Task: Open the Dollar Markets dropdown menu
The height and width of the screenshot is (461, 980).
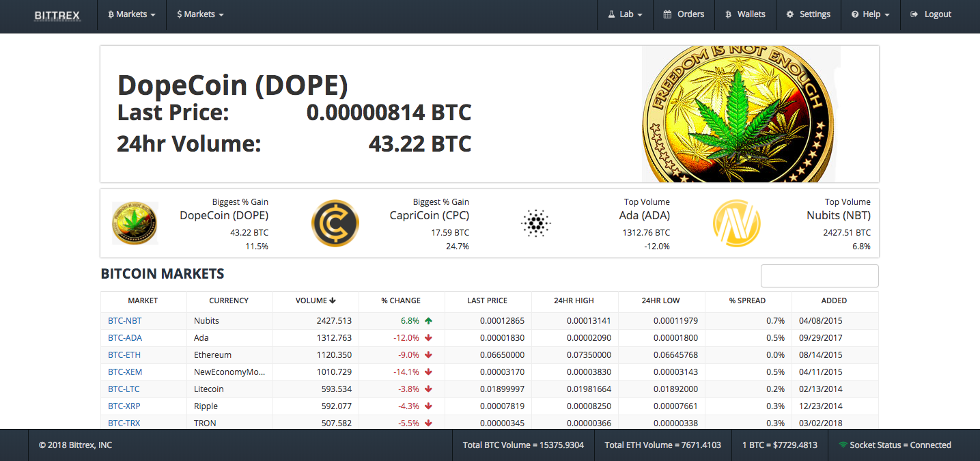Action: (x=200, y=14)
